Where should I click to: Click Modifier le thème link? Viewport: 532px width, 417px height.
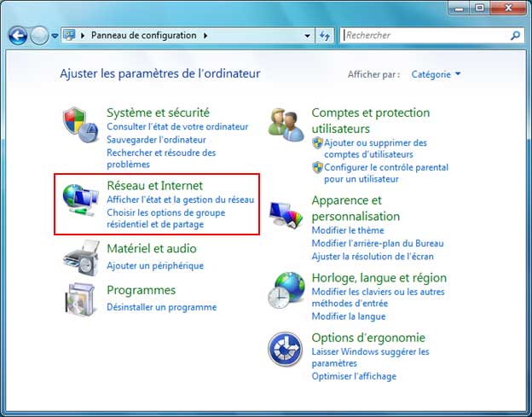coord(348,230)
